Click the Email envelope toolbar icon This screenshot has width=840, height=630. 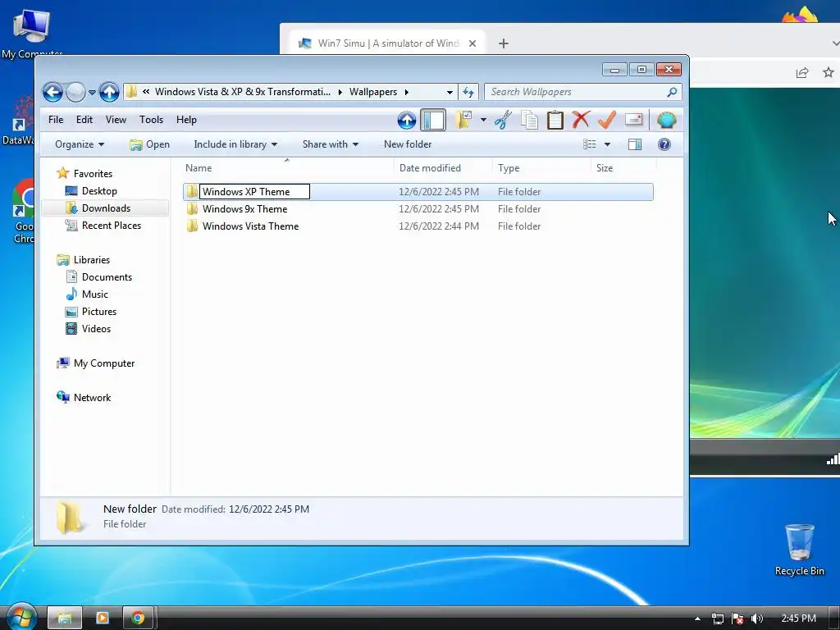click(633, 120)
